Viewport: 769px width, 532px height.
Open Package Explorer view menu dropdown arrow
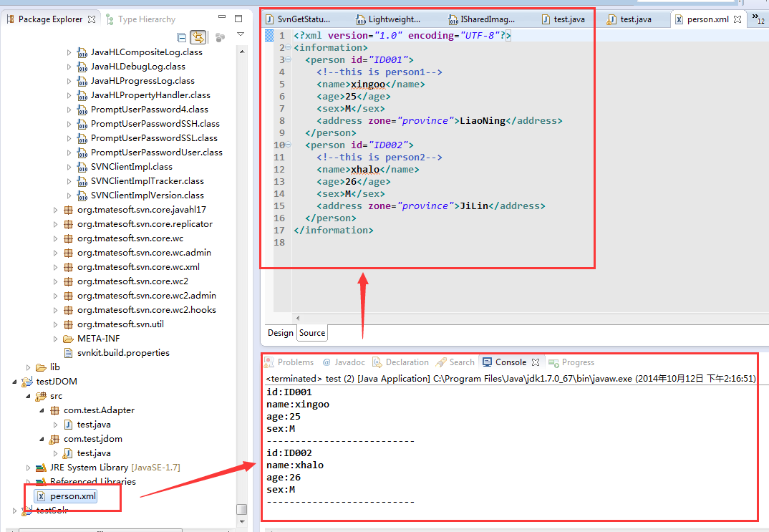click(241, 34)
